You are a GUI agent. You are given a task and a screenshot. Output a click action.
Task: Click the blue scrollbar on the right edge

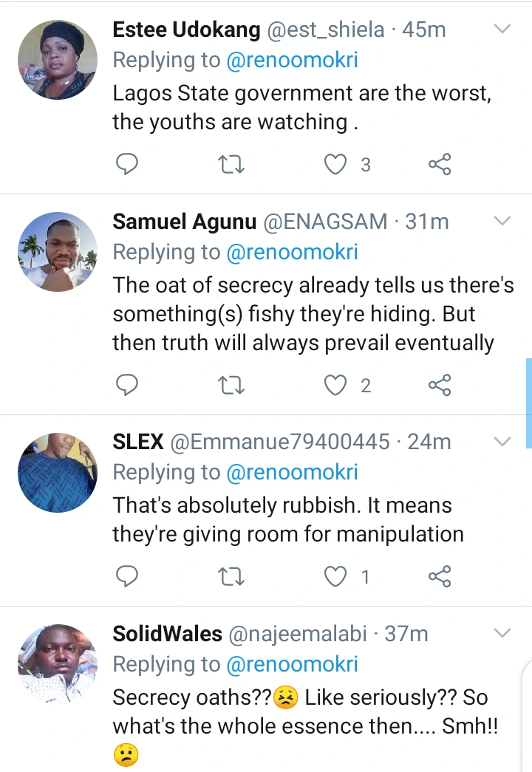pyautogui.click(x=528, y=403)
